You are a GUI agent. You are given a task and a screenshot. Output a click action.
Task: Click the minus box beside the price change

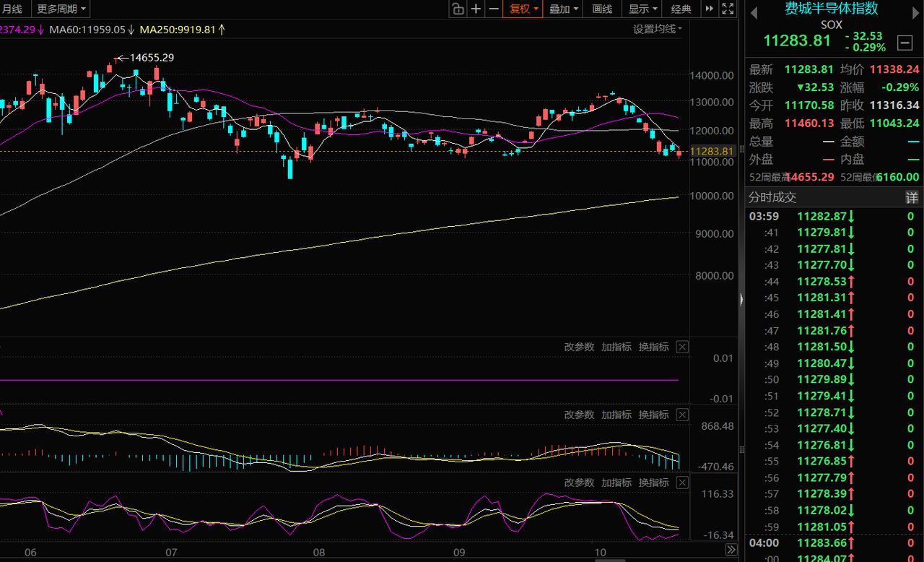(x=905, y=43)
